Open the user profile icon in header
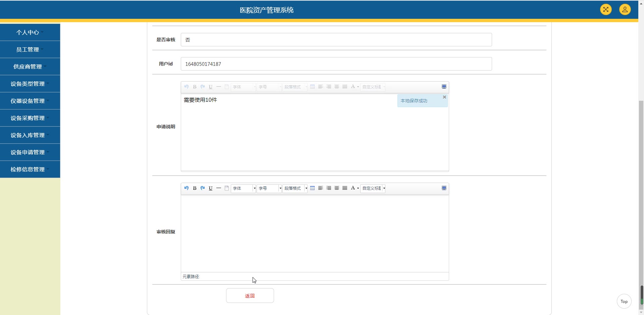This screenshot has width=644, height=315. [x=625, y=9]
